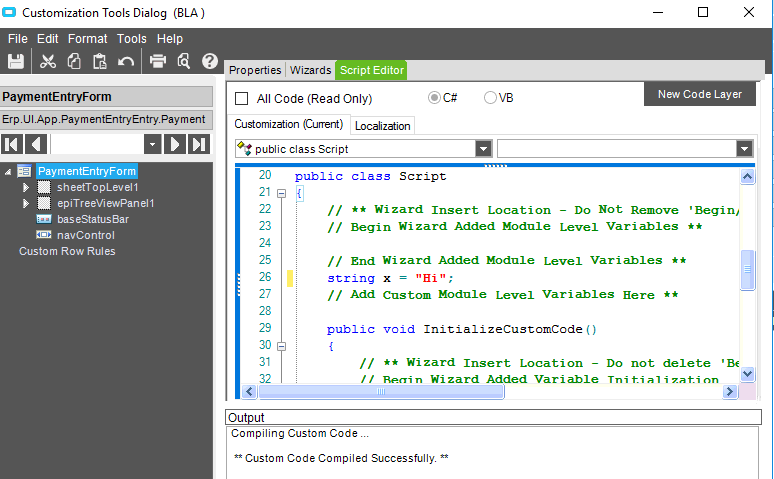Screen dimensions: 774x479
Task: Select the VB language radio button
Action: point(490,98)
